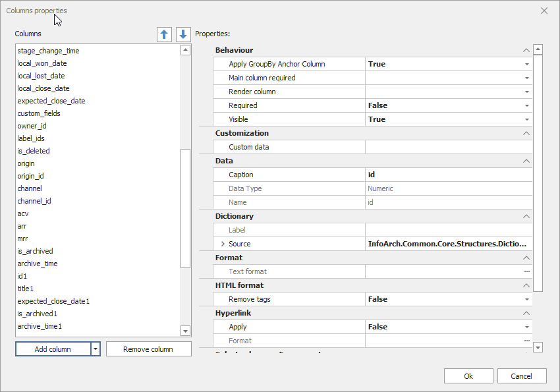Open the Text format ellipsis editor
The width and height of the screenshot is (560, 392).
coord(526,271)
